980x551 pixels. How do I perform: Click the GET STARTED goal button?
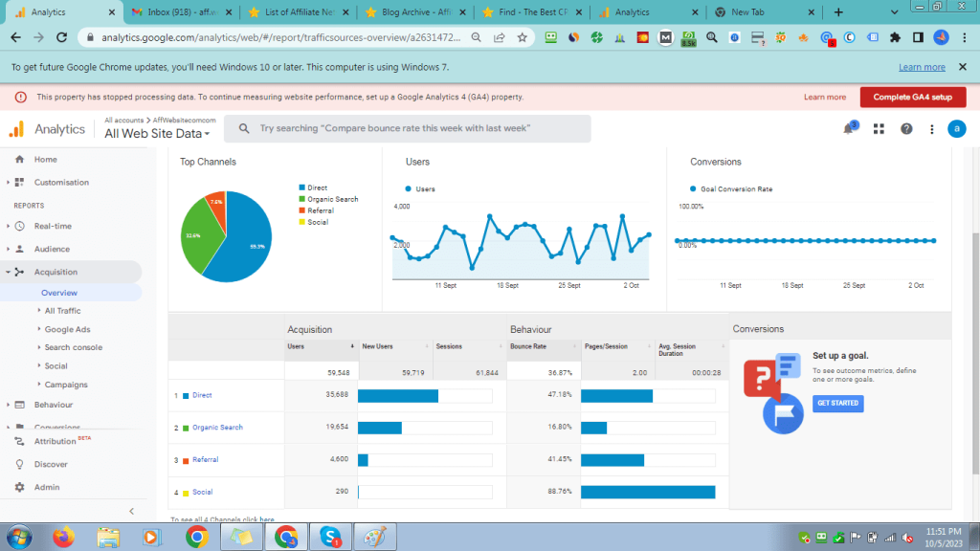coord(837,404)
